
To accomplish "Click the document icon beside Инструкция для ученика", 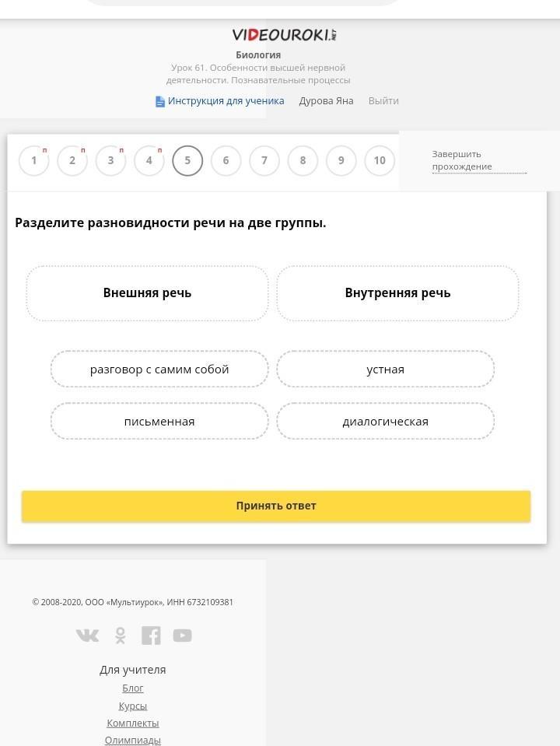I will coord(160,101).
